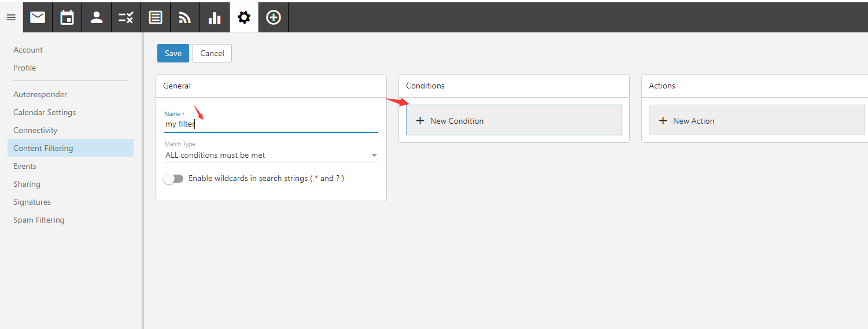868x329 pixels.
Task: Select Signatures in the sidebar
Action: pos(32,202)
